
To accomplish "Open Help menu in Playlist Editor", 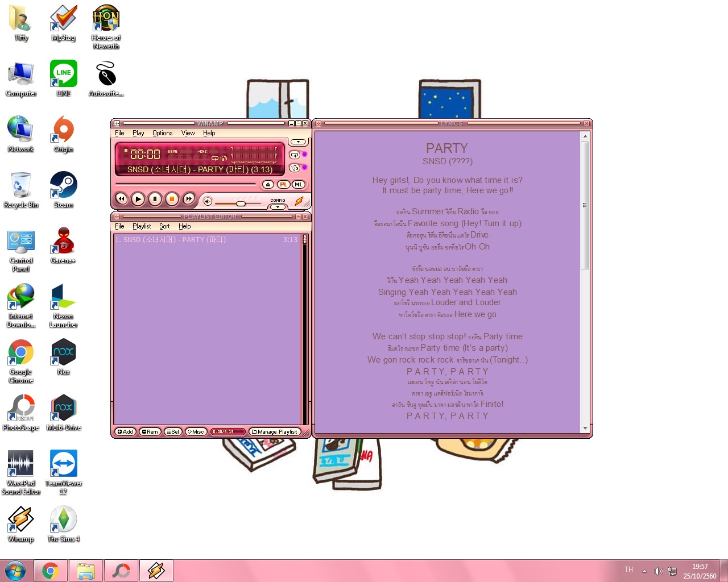I will click(x=184, y=226).
